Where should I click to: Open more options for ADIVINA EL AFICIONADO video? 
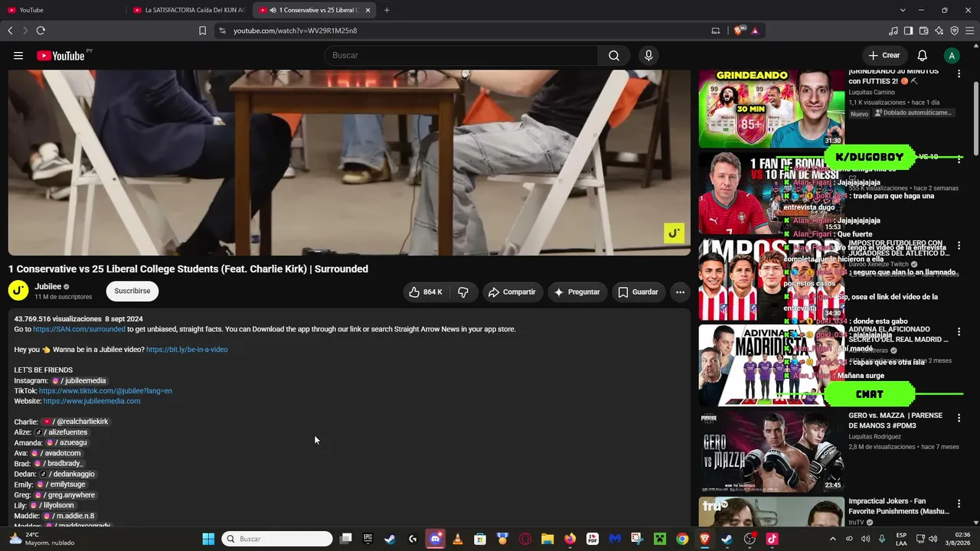point(959,332)
